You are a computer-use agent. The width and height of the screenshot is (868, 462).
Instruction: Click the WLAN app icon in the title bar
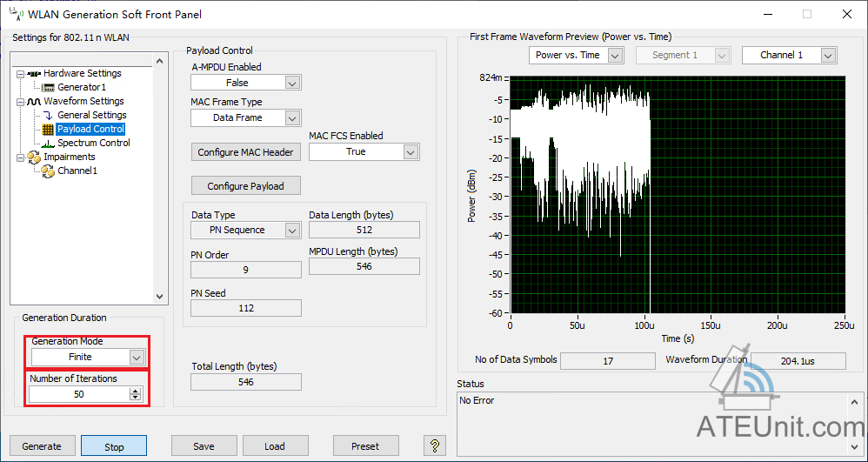tap(16, 13)
